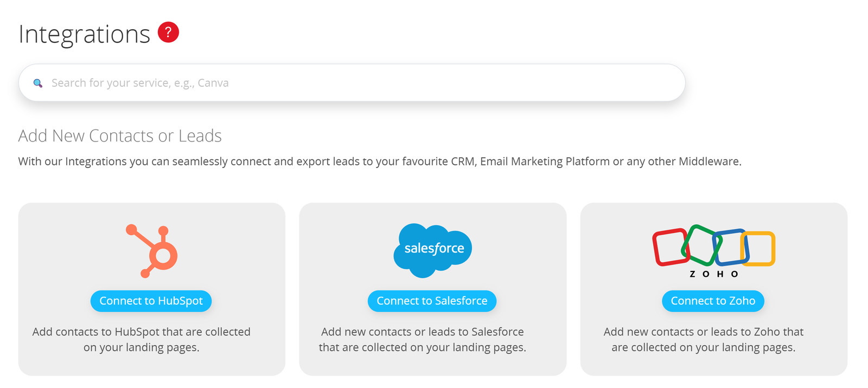Click the integrations export leads description paragraph
Viewport: 868px width, 388px height.
[379, 161]
